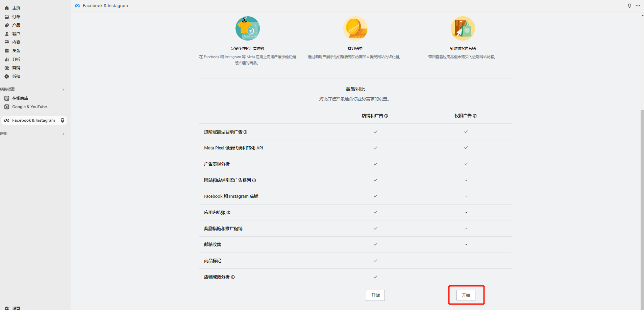The width and height of the screenshot is (644, 310).
Task: Click the Home (主页) house icon
Action: [7, 8]
